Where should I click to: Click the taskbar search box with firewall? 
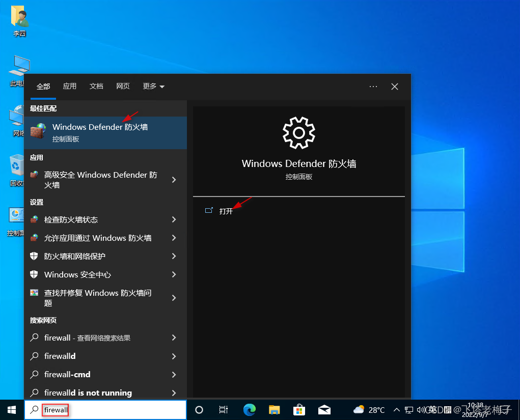pos(105,410)
